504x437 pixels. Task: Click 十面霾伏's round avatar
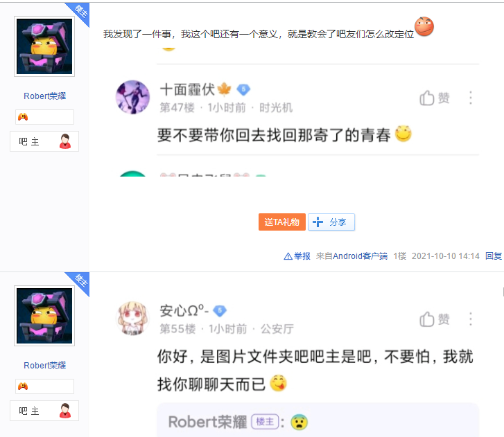(132, 97)
